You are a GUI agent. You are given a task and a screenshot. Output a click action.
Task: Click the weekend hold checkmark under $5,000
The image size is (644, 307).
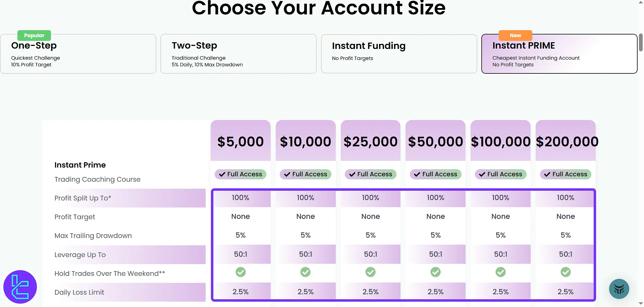coord(240,272)
